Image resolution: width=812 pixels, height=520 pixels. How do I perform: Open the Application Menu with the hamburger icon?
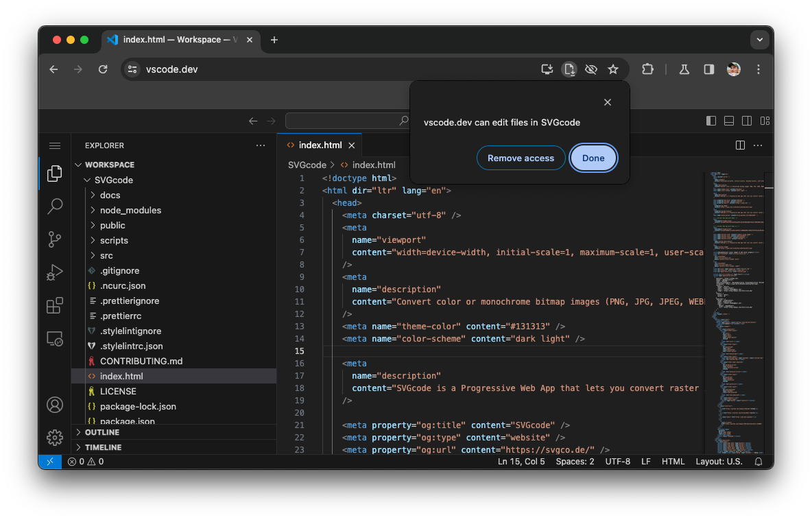(x=55, y=145)
